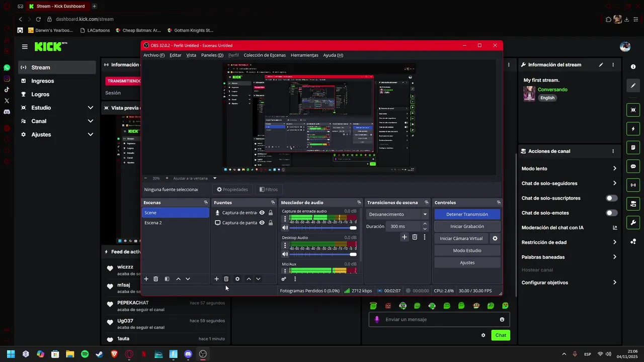Open source properties gear in the Fuentes toolbar

(237, 279)
